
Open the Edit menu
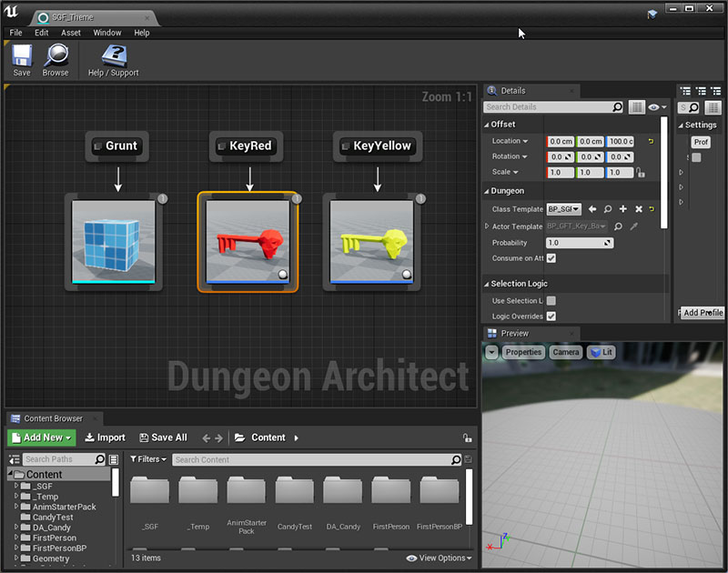pos(41,33)
